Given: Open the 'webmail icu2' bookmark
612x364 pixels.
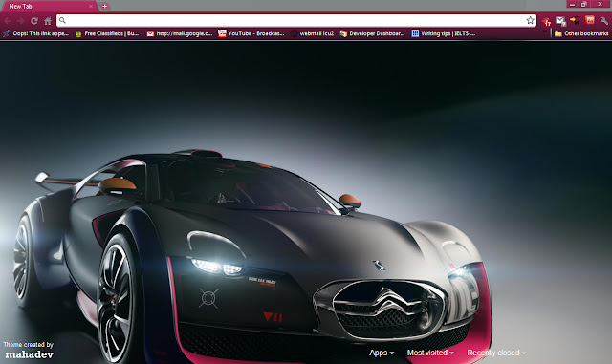Looking at the screenshot, I should click(x=312, y=33).
